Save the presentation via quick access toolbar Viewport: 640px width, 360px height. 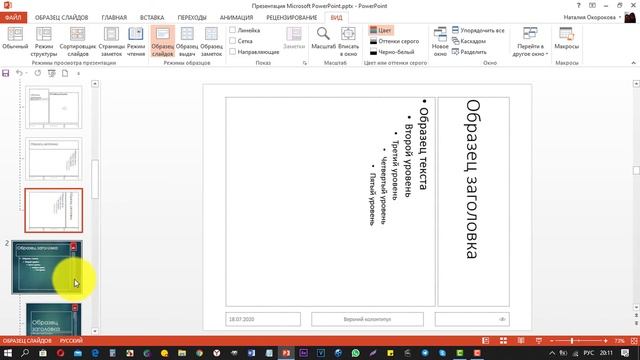tap(6, 73)
